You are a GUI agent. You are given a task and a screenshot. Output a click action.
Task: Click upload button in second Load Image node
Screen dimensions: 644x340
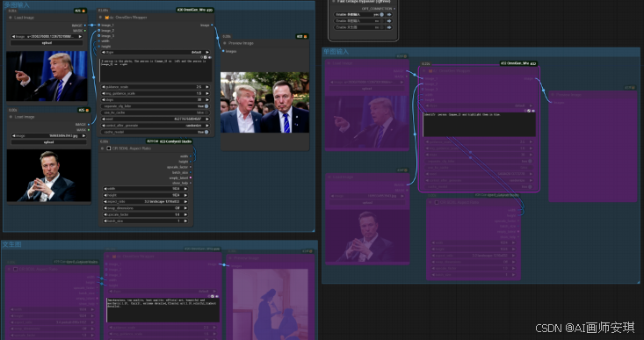click(x=48, y=142)
